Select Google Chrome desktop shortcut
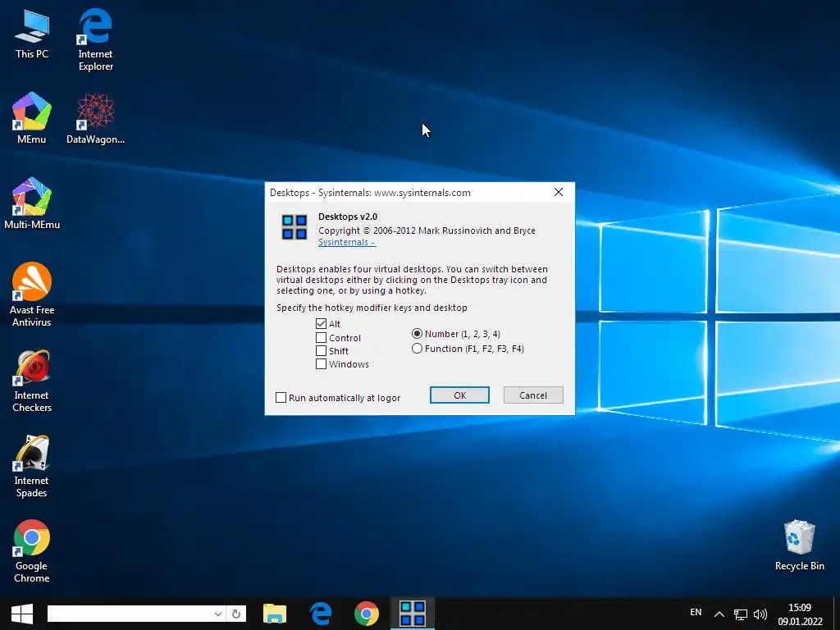840x630 pixels. pyautogui.click(x=32, y=550)
